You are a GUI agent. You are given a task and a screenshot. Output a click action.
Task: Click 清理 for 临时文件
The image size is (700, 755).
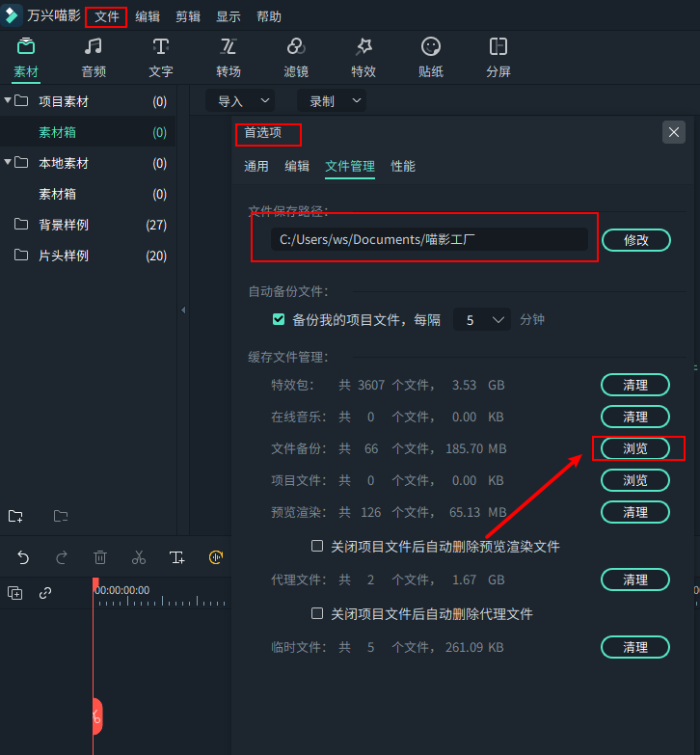click(x=635, y=647)
